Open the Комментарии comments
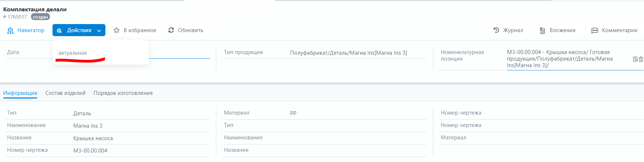The image size is (644, 162). [614, 30]
